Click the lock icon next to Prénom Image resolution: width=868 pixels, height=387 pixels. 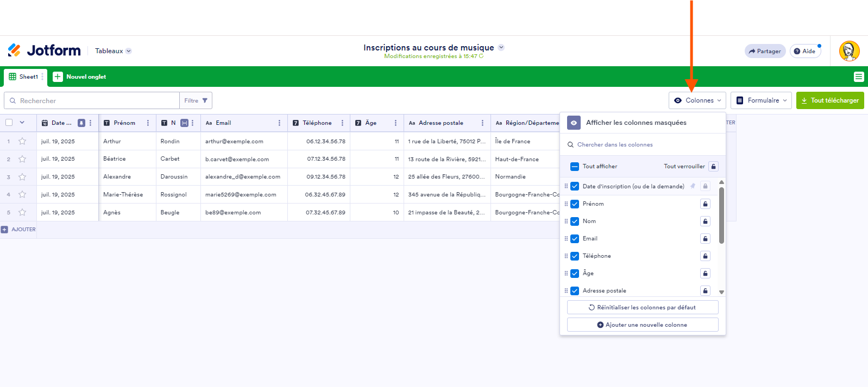(x=705, y=204)
